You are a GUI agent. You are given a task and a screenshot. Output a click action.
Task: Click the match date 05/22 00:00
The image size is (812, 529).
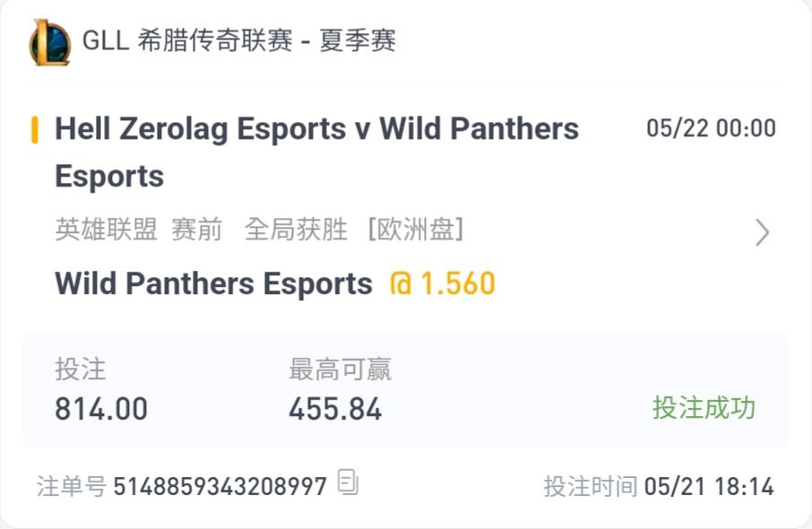pos(711,128)
